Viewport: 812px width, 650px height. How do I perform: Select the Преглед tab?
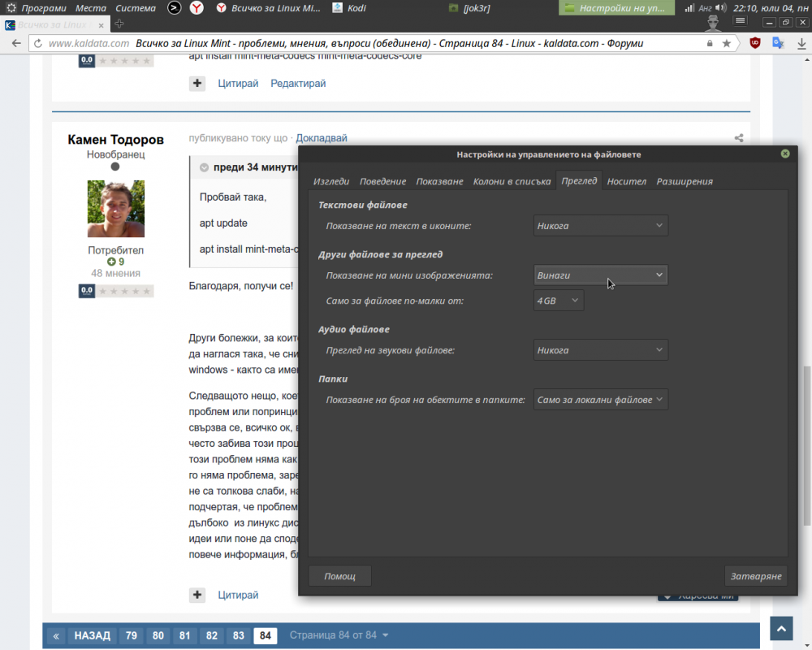point(579,180)
